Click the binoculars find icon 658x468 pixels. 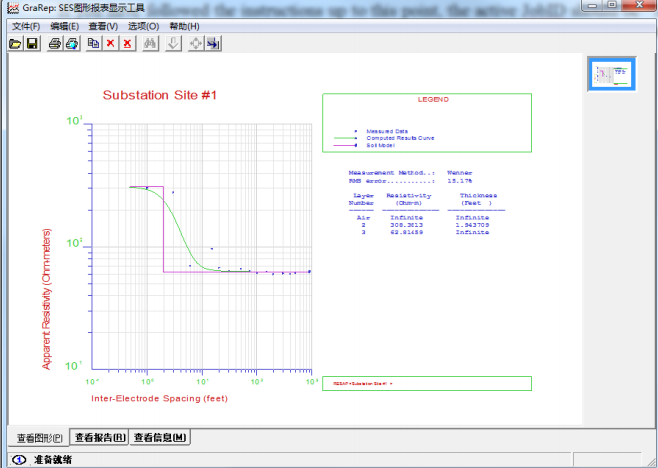[150, 44]
